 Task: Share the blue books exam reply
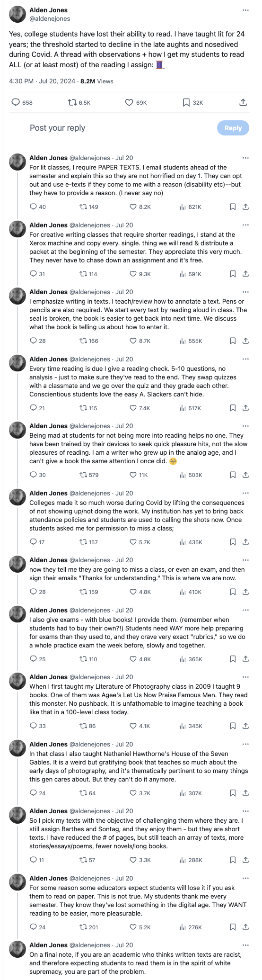[x=245, y=659]
